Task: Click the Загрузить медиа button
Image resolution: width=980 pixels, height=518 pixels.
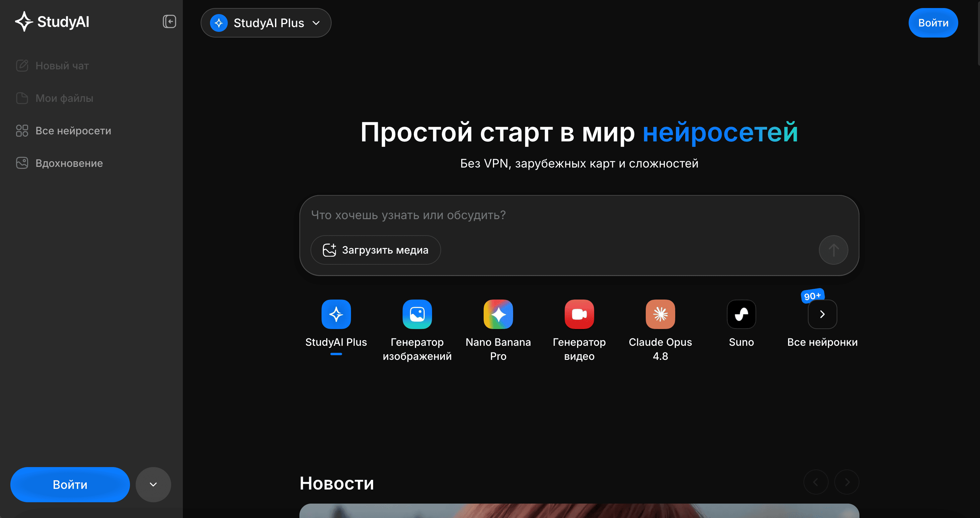Action: click(375, 250)
